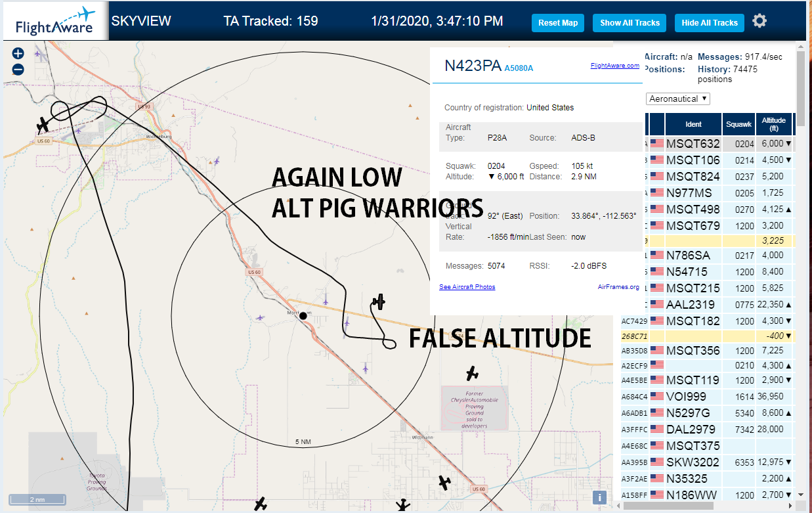Click the US flag icon in AAL2319 row
This screenshot has width=812, height=513.
pyautogui.click(x=657, y=305)
